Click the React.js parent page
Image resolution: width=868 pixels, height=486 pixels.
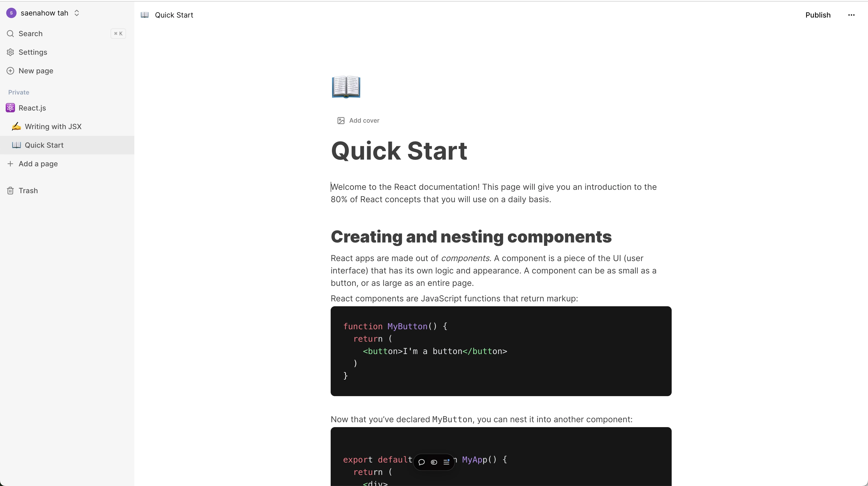[x=32, y=108]
